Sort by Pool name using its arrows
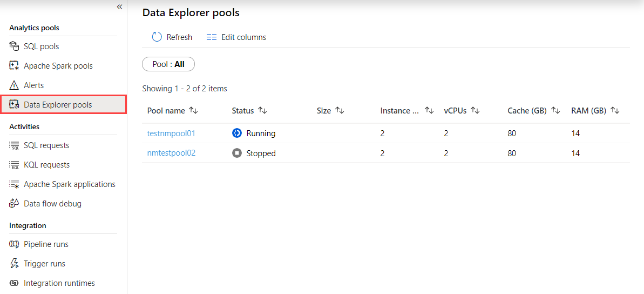Viewport: 644px width, 294px height. click(193, 111)
